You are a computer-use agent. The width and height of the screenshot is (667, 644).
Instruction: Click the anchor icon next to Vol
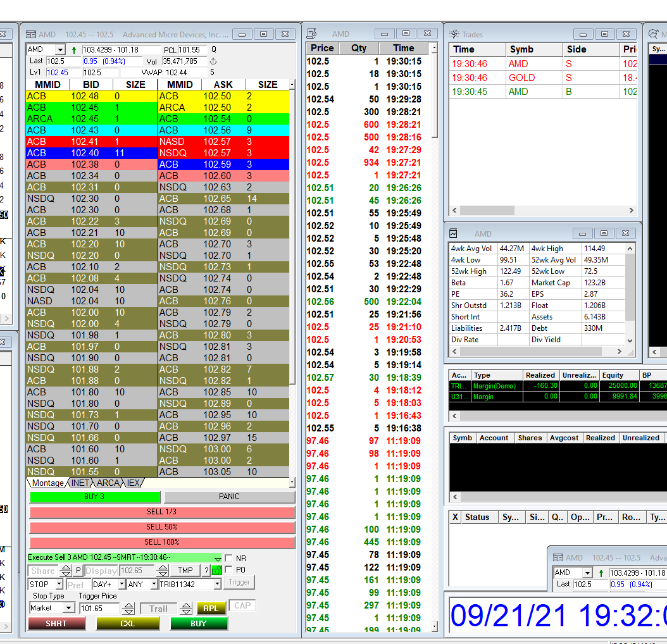[213, 61]
